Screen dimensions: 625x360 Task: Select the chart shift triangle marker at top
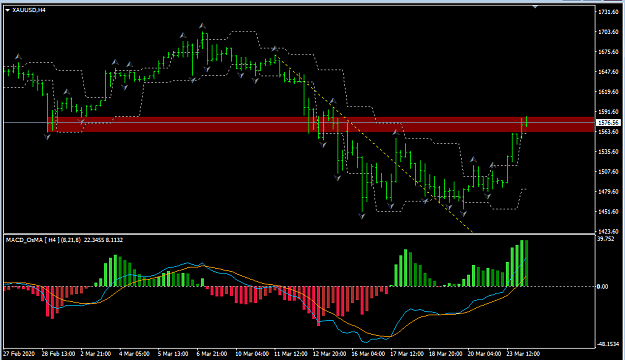pyautogui.click(x=535, y=6)
